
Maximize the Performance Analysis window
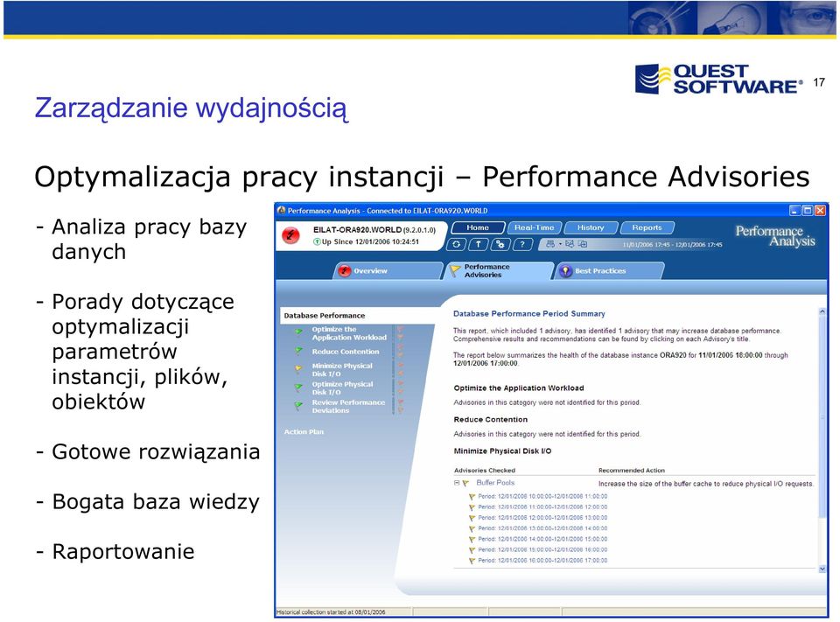(x=808, y=211)
